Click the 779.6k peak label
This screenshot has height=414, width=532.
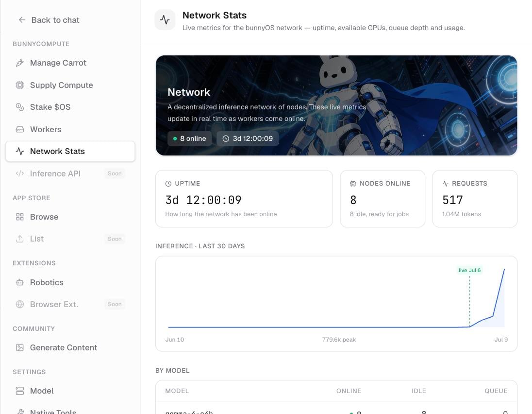coord(339,340)
